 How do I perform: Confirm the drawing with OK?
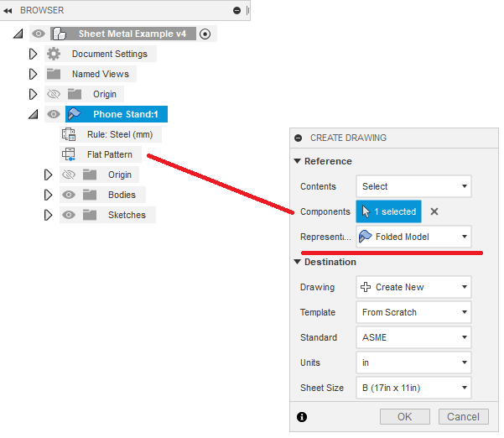405,417
